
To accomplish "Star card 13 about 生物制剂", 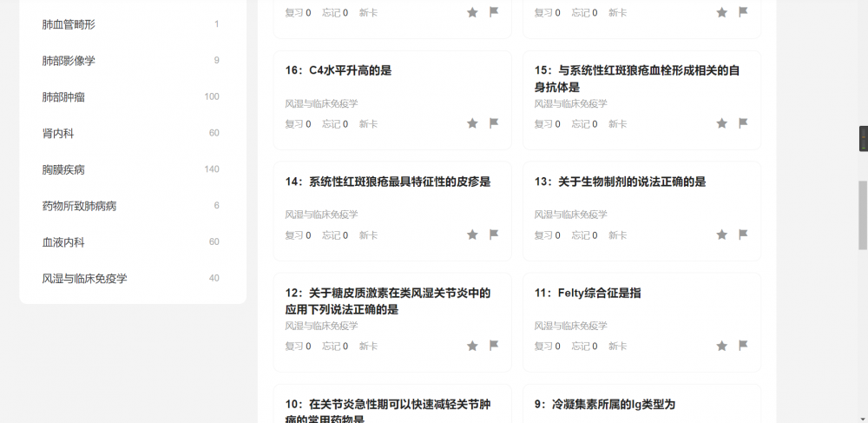I will (722, 235).
